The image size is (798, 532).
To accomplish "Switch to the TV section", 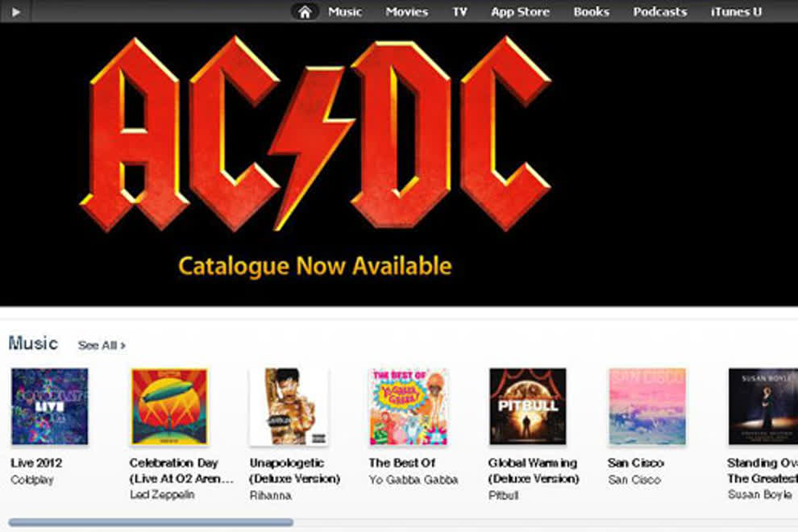I will (x=459, y=12).
